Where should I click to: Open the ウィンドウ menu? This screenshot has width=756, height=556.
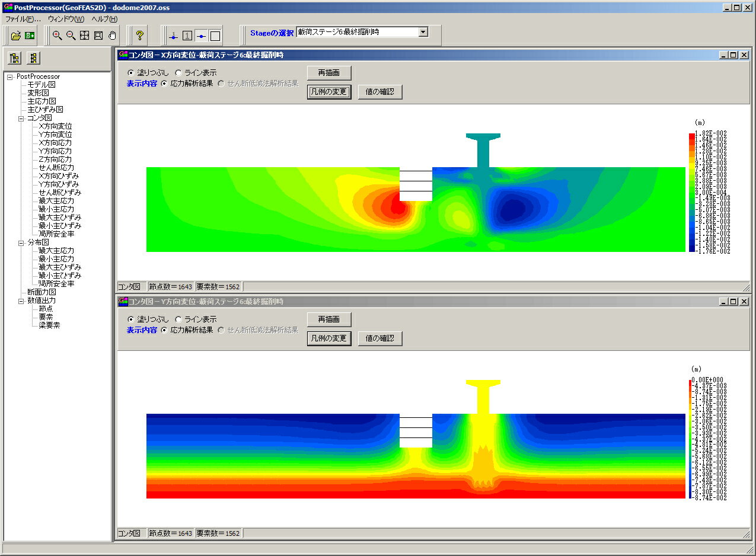[66, 19]
